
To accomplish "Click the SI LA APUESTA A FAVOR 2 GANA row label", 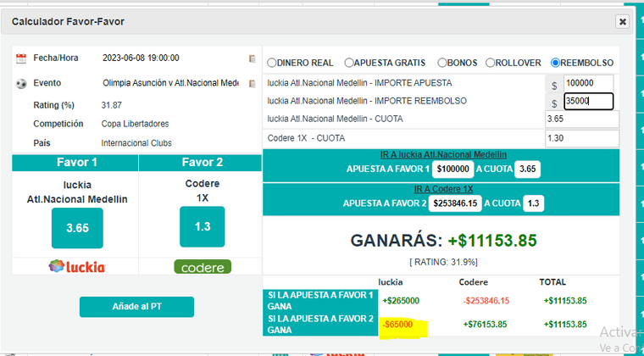I will click(320, 325).
